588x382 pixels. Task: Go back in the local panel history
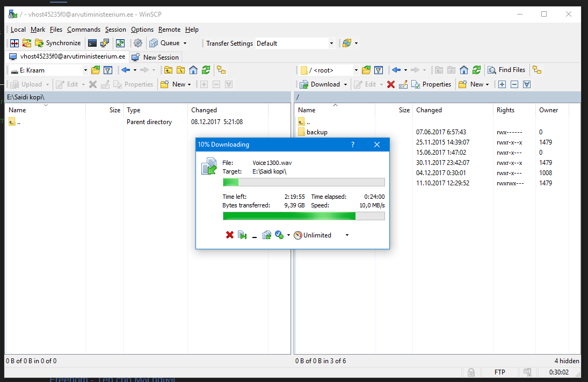[126, 70]
